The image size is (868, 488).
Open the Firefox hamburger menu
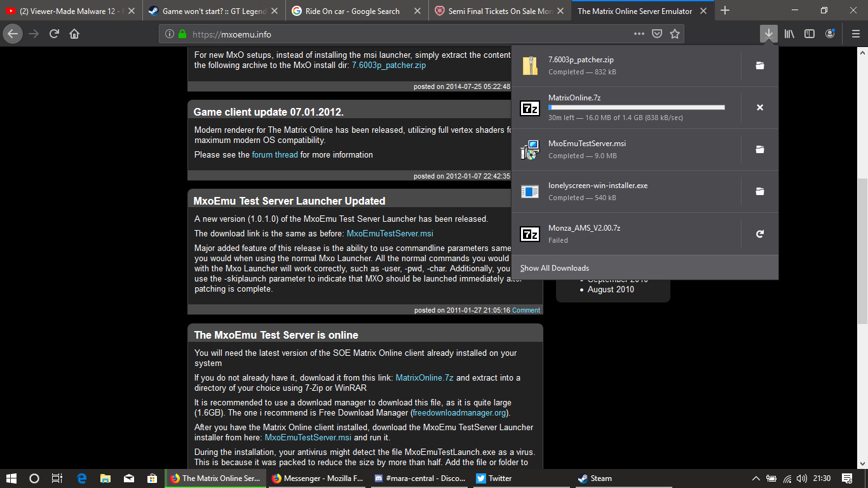point(853,34)
